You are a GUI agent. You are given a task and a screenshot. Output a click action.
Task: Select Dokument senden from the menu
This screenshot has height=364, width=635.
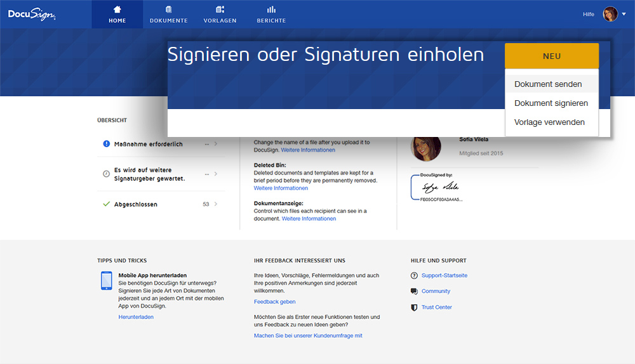[548, 84]
